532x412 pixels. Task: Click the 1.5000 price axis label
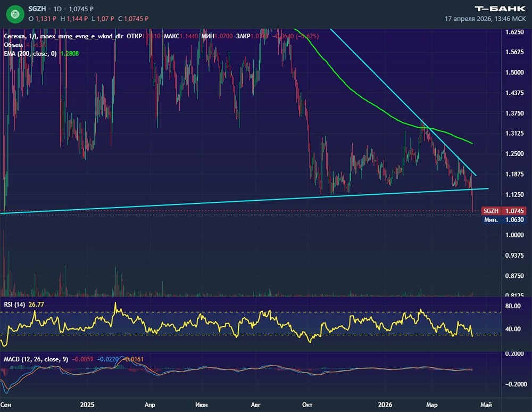click(x=514, y=72)
